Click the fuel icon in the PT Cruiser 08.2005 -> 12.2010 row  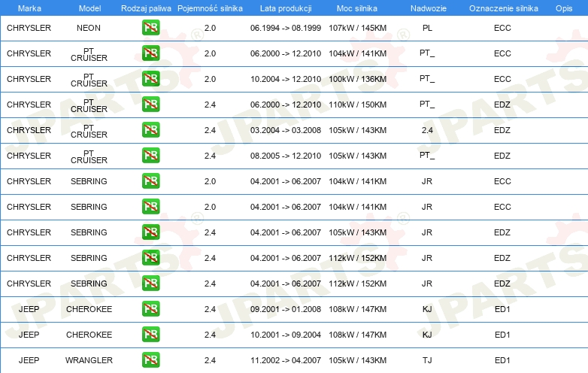point(150,156)
